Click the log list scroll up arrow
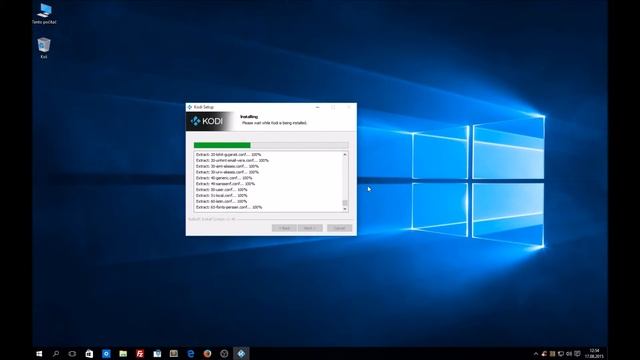Screen dimensions: 640x360 point(345,155)
